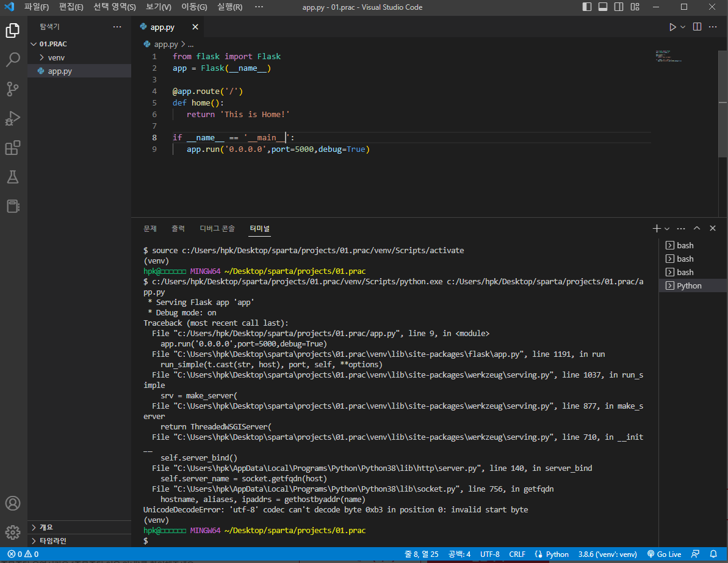728x563 pixels.
Task: Open the Search view icon
Action: [x=13, y=59]
